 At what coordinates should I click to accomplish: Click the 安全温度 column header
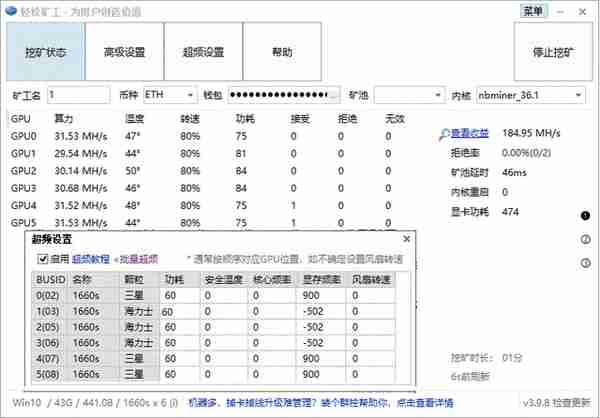point(224,280)
